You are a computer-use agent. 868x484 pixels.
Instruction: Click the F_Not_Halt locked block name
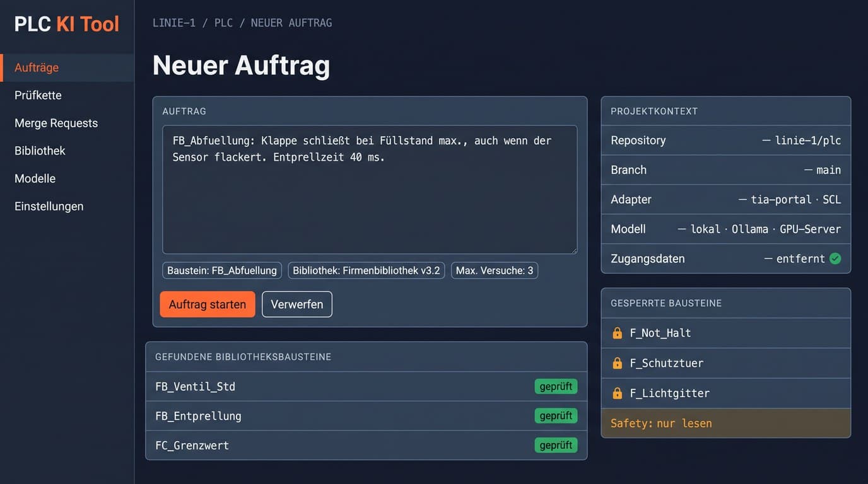[660, 333]
